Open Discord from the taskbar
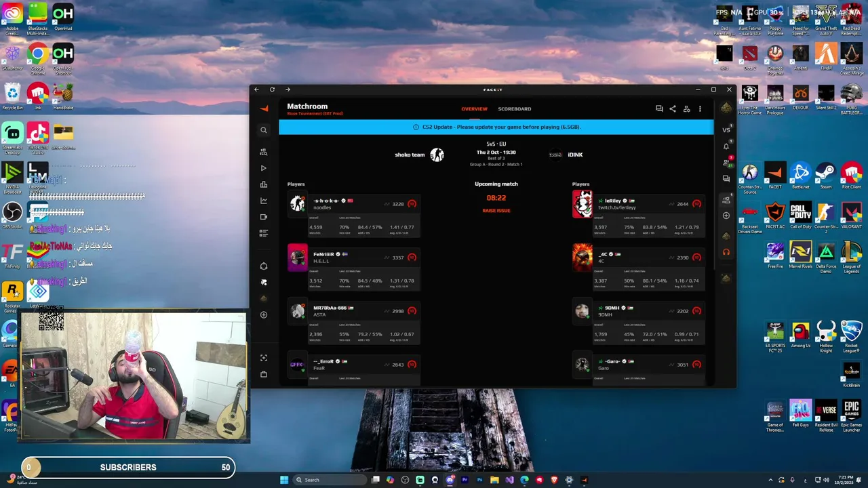This screenshot has width=868, height=488. (450, 480)
